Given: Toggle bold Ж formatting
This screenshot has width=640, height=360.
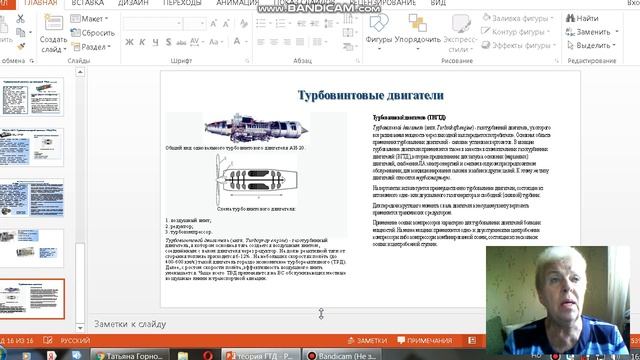Looking at the screenshot, I should point(129,42).
